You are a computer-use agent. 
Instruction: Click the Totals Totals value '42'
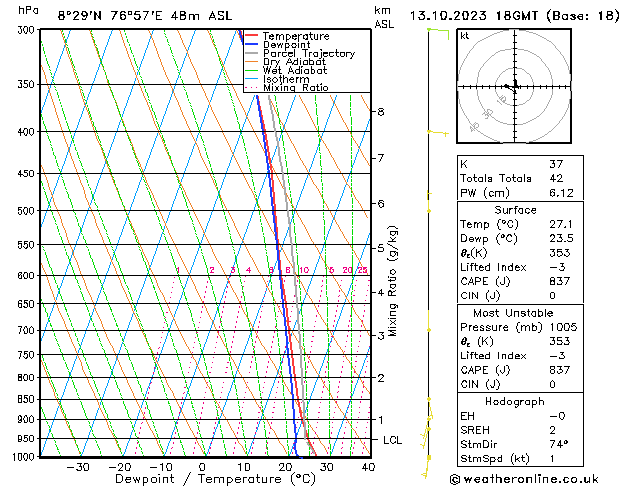556,178
